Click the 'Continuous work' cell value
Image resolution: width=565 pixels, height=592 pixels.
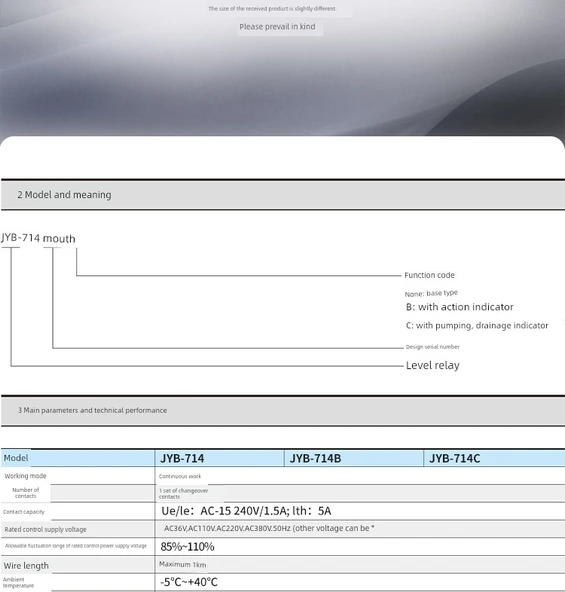coord(180,476)
